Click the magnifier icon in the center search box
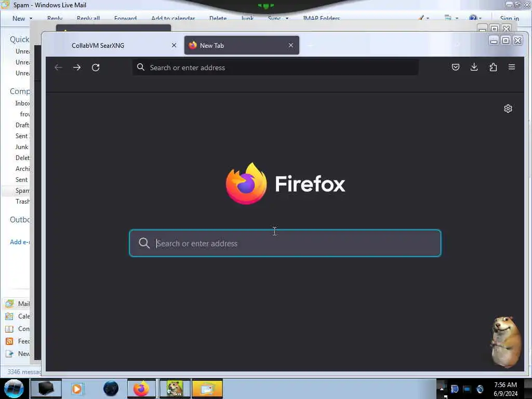Image resolution: width=532 pixels, height=399 pixels. (x=144, y=243)
